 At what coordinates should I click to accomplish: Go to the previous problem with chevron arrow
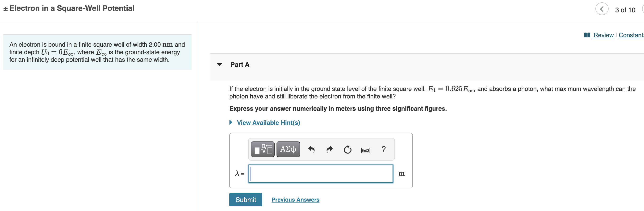[x=602, y=9]
